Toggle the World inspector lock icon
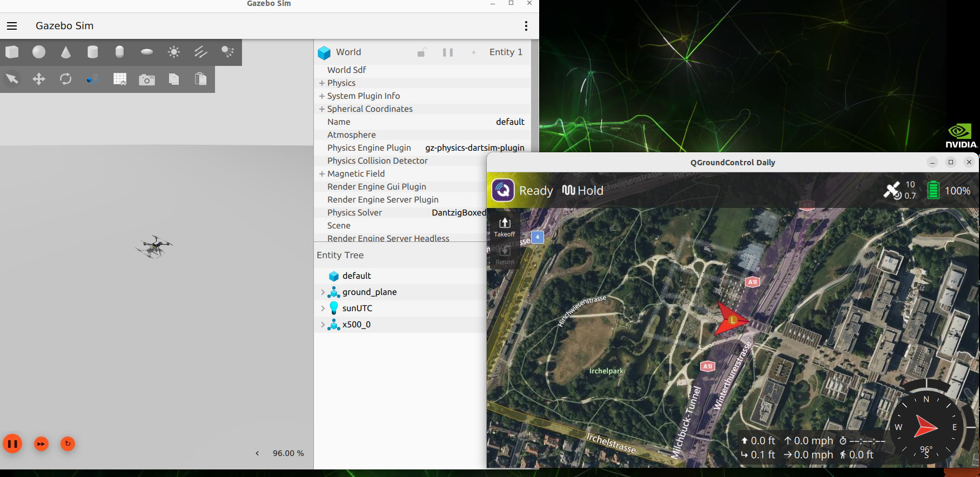Viewport: 980px width, 477px height. [421, 52]
